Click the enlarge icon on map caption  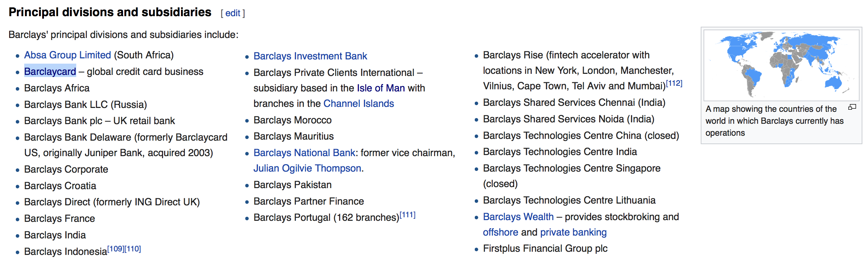tap(852, 107)
